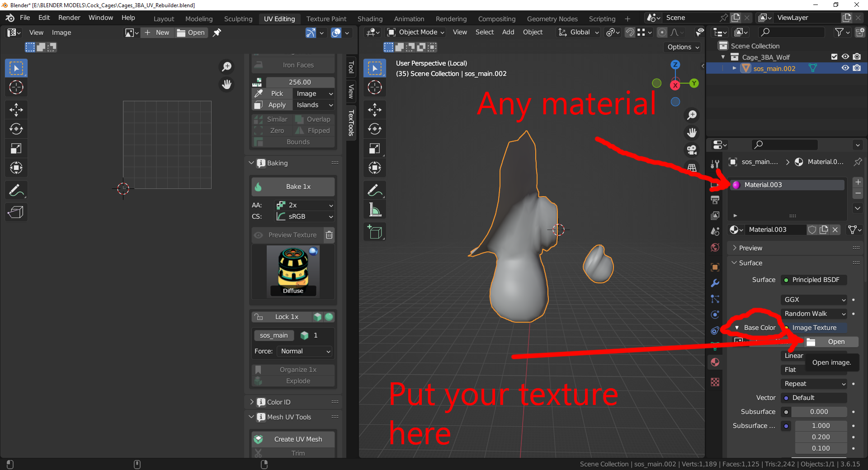
Task: Toggle camera view icon in viewport
Action: pos(692,150)
